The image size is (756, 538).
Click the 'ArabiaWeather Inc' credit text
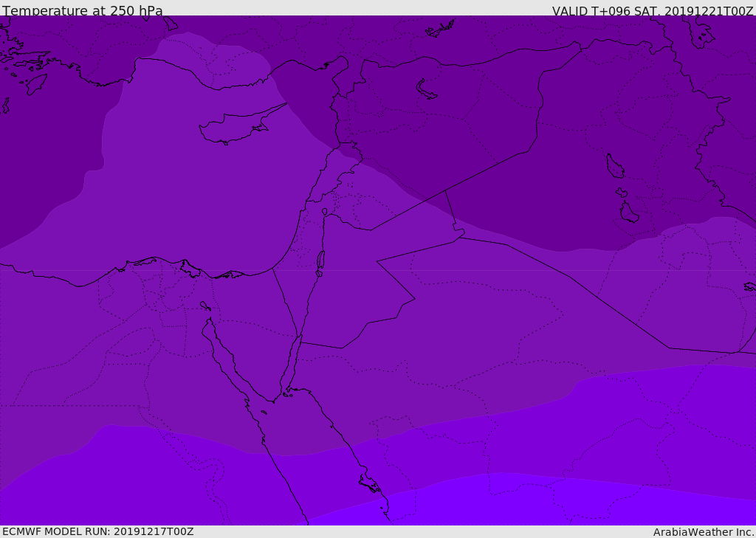pos(704,532)
